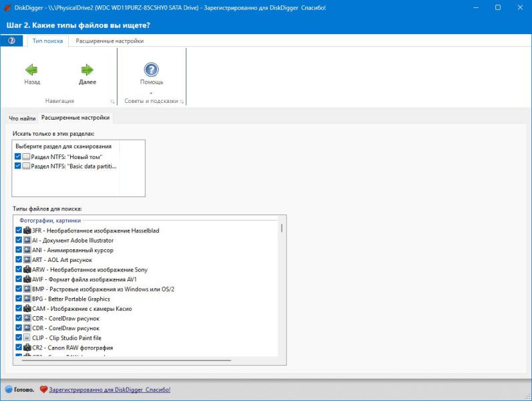Click the file icon beside the BMP file type

[x=27, y=289]
